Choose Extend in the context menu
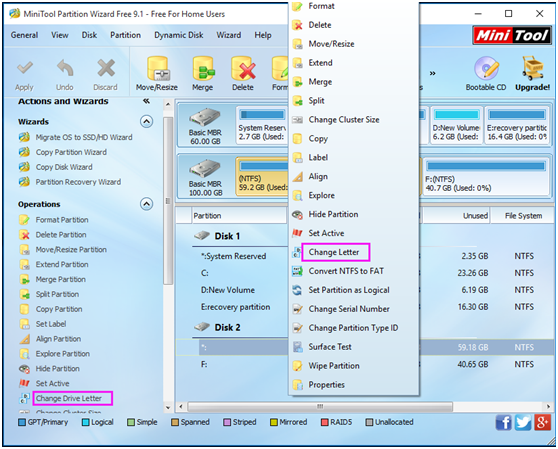The width and height of the screenshot is (558, 449). [320, 63]
